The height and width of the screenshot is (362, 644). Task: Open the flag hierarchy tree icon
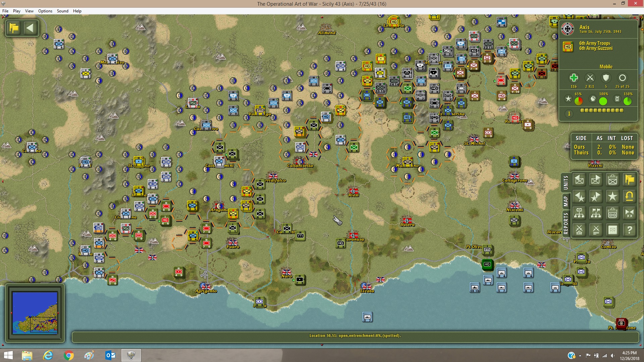pos(596,213)
